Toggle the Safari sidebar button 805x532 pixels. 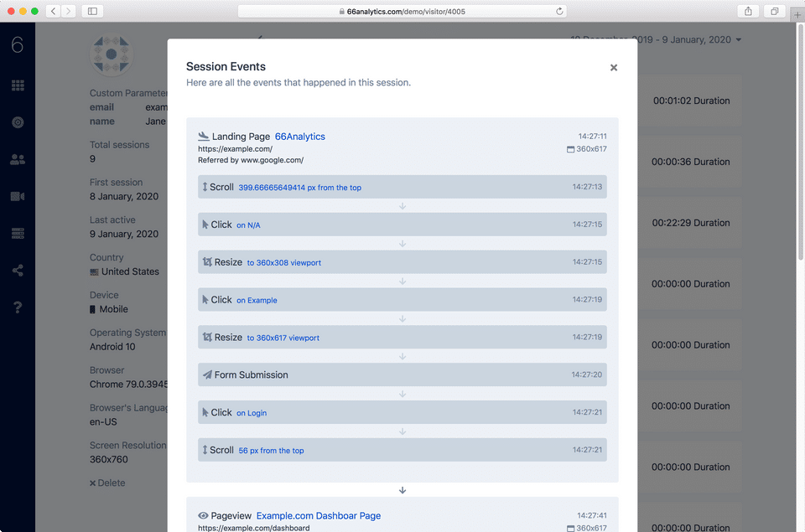pos(91,12)
